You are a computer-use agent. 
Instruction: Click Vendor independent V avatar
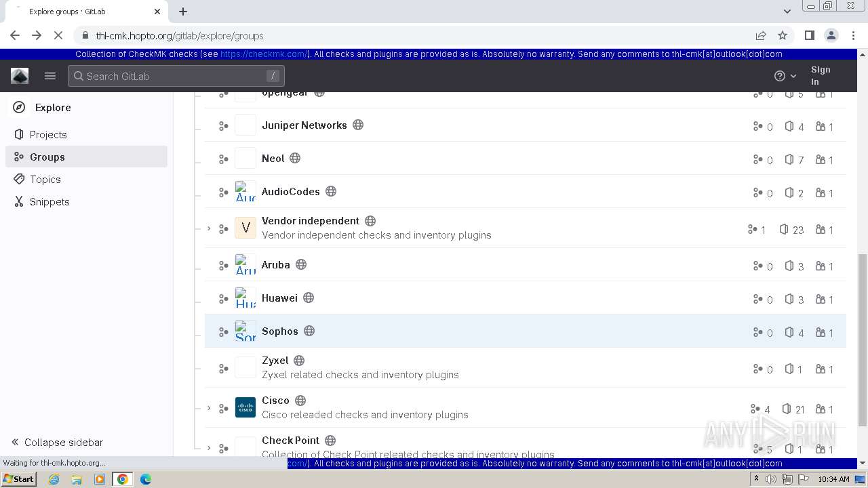[x=245, y=228]
